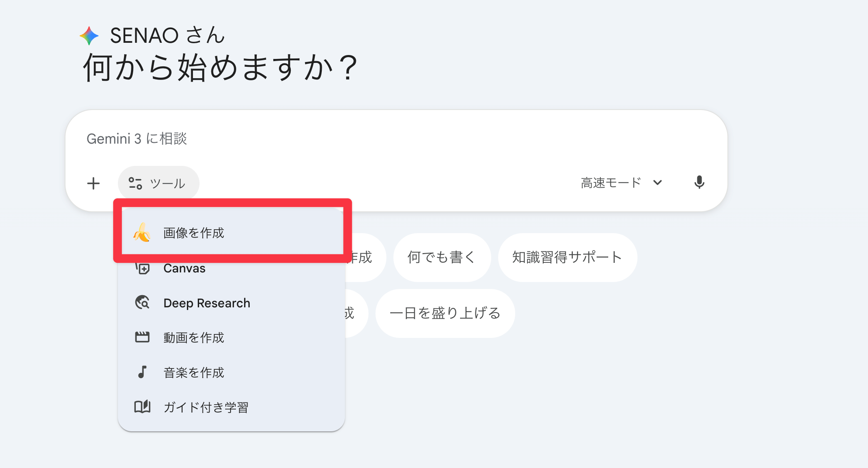Select 画像を作成 from the tools menu
The width and height of the screenshot is (868, 468).
pos(194,233)
